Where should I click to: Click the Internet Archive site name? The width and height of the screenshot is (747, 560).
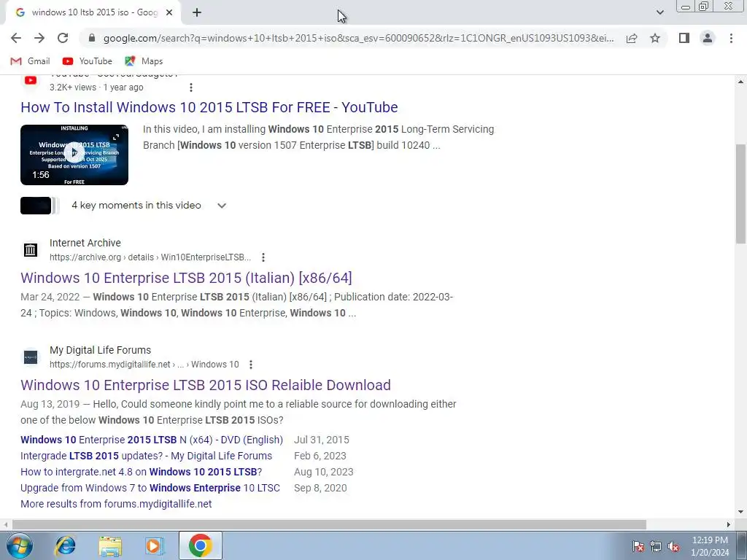tap(85, 243)
